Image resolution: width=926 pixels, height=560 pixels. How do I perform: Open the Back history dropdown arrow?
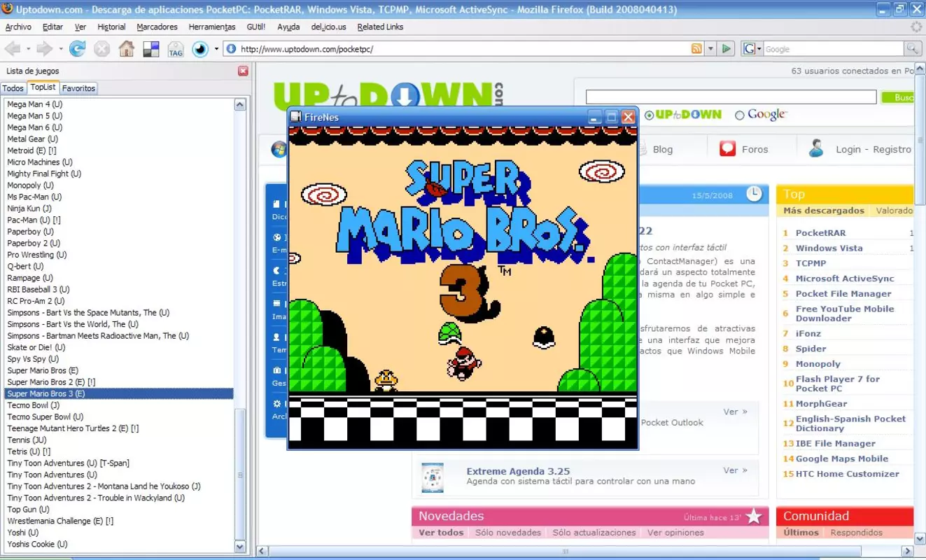pos(28,49)
